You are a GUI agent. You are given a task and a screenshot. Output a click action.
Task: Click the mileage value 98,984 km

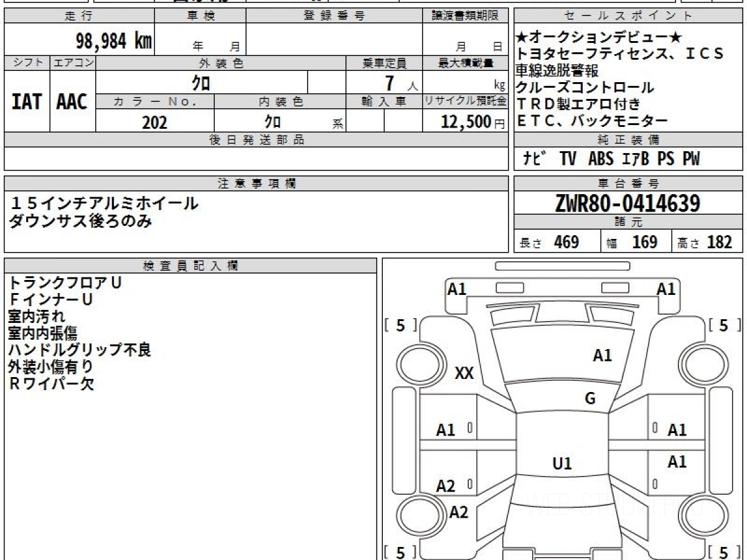[114, 41]
